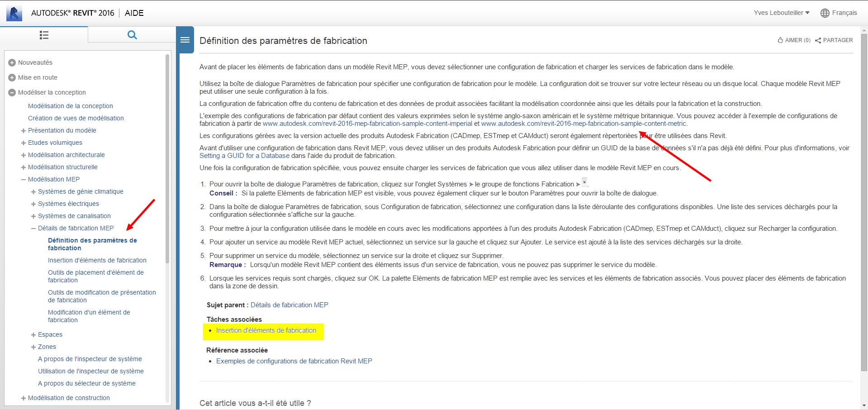Collapse Modéliser la conception section
This screenshot has width=868, height=410.
tap(12, 93)
